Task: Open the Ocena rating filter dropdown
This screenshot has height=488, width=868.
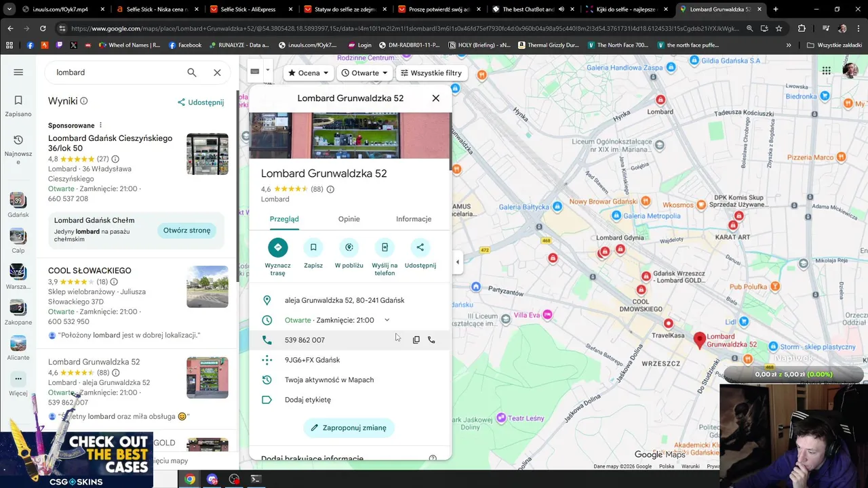Action: coord(308,73)
